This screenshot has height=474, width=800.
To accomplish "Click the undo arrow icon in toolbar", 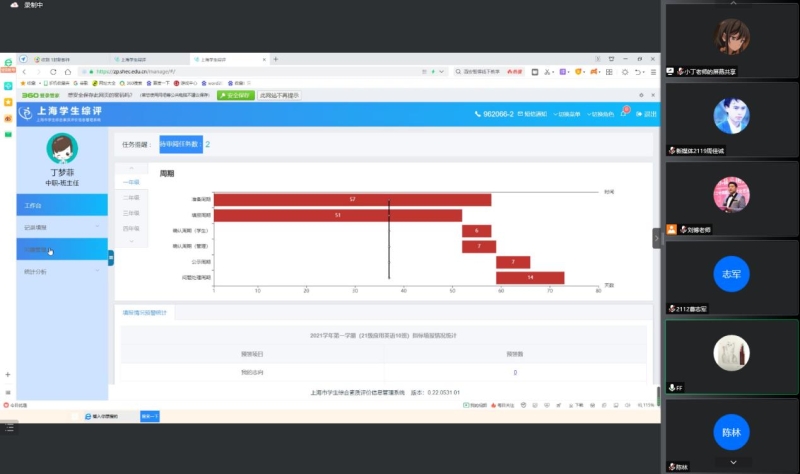I will click(x=638, y=72).
